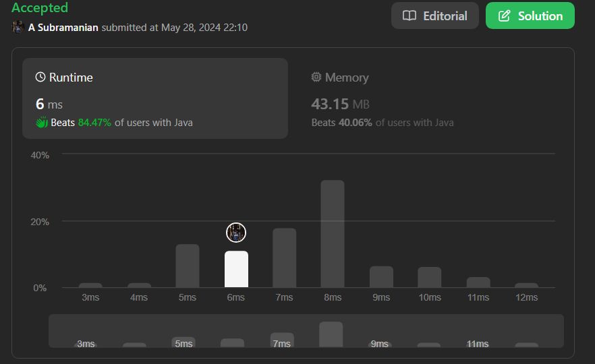Open the Editorial button
This screenshot has height=364, width=595.
(435, 16)
